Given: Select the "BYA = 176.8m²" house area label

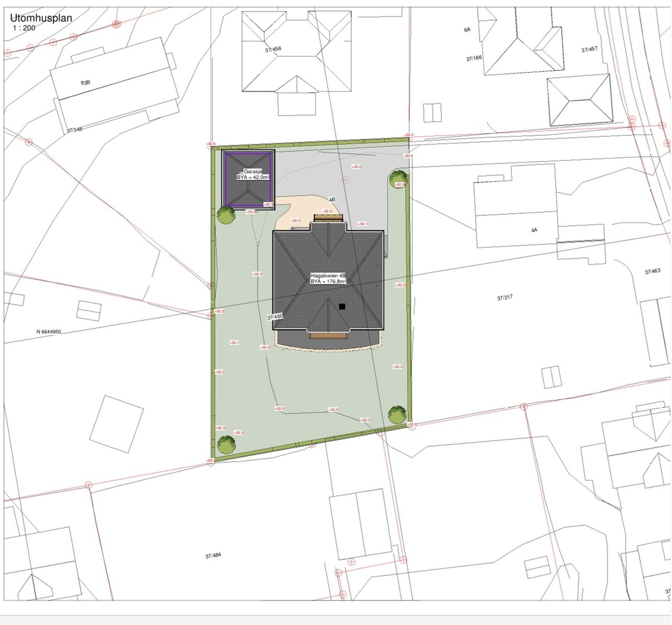Looking at the screenshot, I should point(328,282).
